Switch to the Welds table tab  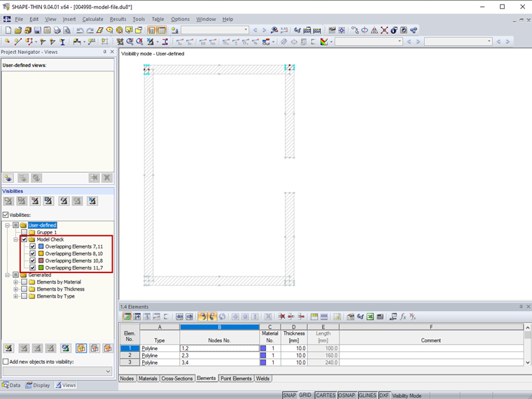coord(262,378)
